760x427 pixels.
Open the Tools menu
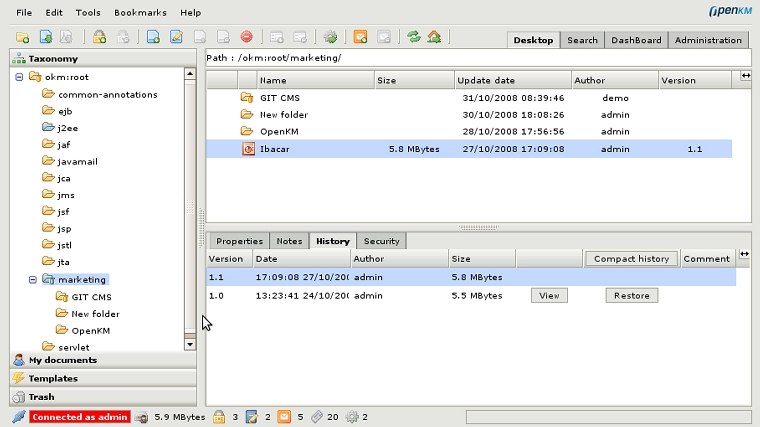tap(88, 13)
